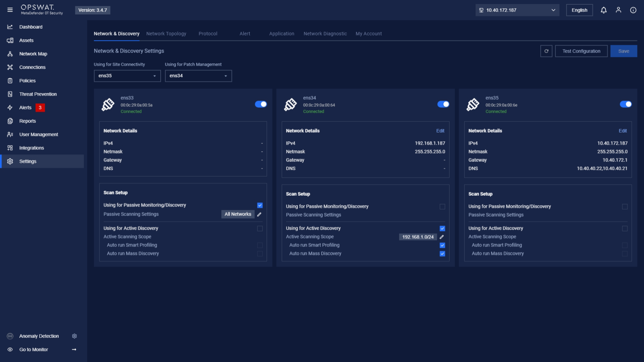This screenshot has height=362, width=644.
Task: Click the Test Configuration button
Action: [581, 51]
